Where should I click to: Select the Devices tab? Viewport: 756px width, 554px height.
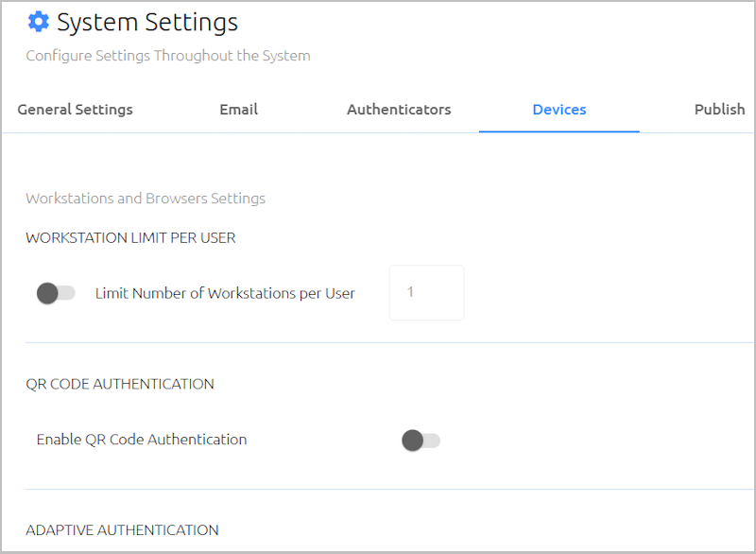point(559,110)
